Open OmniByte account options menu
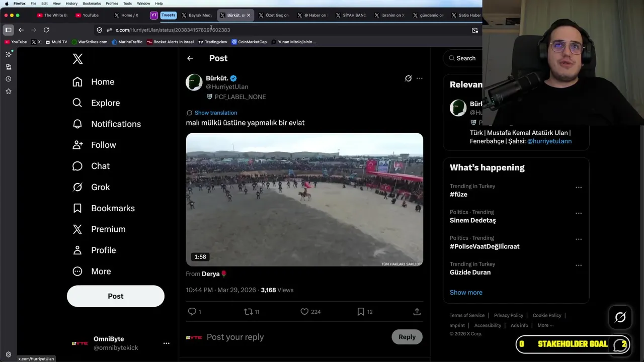Viewport: 644px width, 362px height. [166, 343]
